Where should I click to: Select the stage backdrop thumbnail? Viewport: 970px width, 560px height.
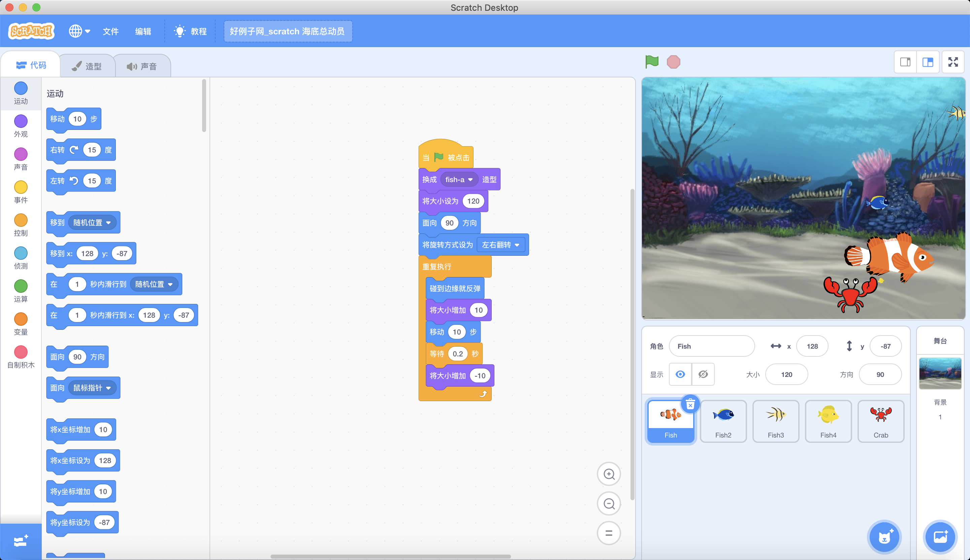pos(940,373)
